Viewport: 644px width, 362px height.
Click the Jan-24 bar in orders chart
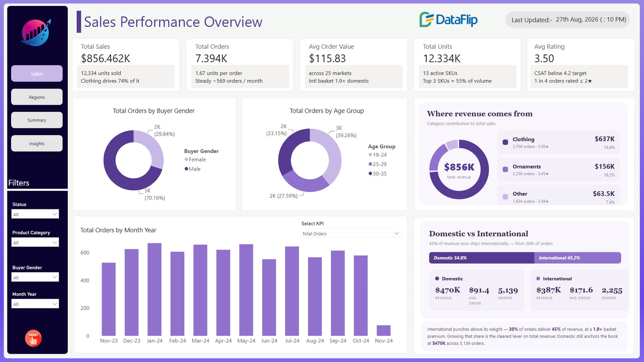155,289
